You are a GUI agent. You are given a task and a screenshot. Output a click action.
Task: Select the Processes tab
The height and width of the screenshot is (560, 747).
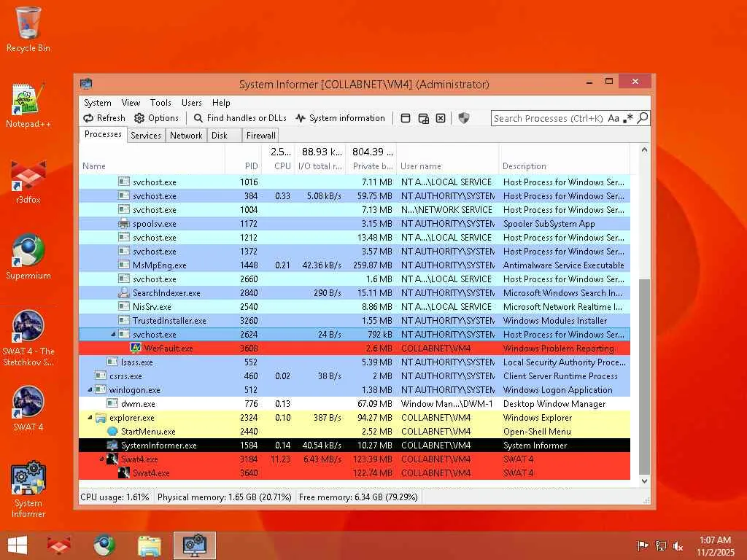(103, 134)
